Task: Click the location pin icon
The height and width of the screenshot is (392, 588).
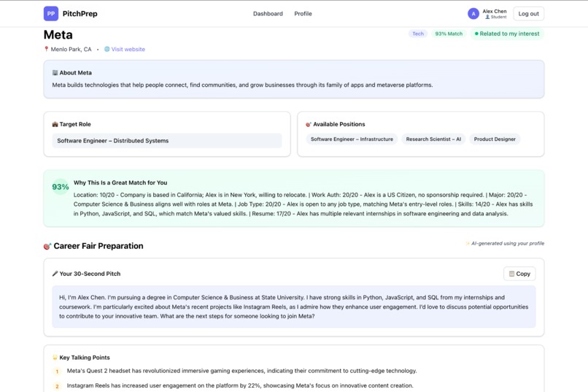Action: click(47, 49)
